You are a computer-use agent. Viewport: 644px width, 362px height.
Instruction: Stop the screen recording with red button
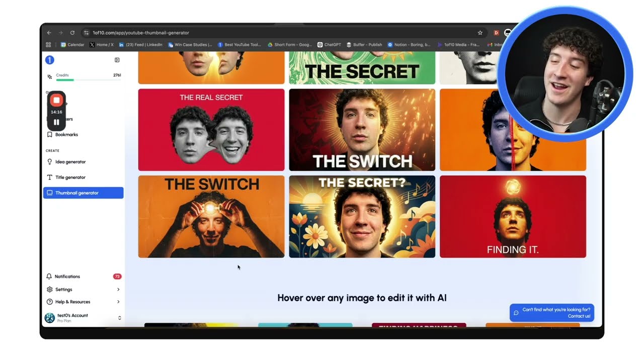(56, 100)
